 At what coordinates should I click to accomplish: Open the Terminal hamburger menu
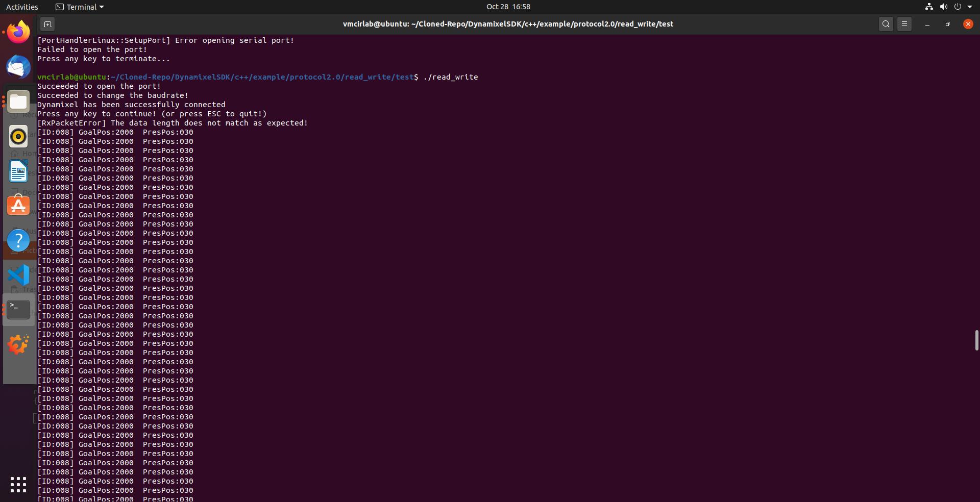click(904, 23)
